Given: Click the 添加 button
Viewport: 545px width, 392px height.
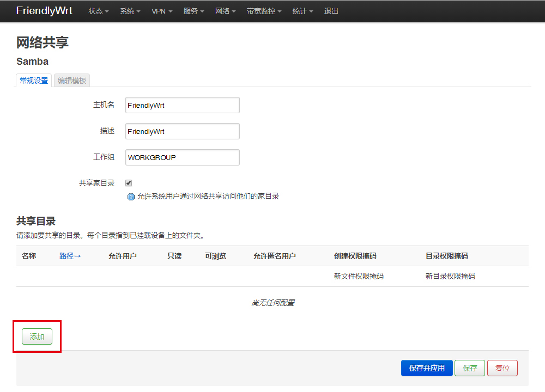Looking at the screenshot, I should click(37, 336).
